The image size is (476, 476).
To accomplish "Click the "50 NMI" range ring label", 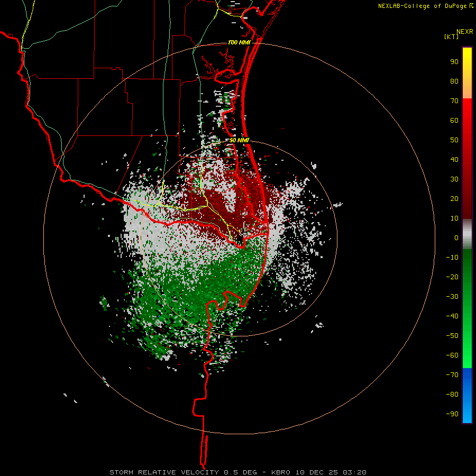I will coord(239,140).
